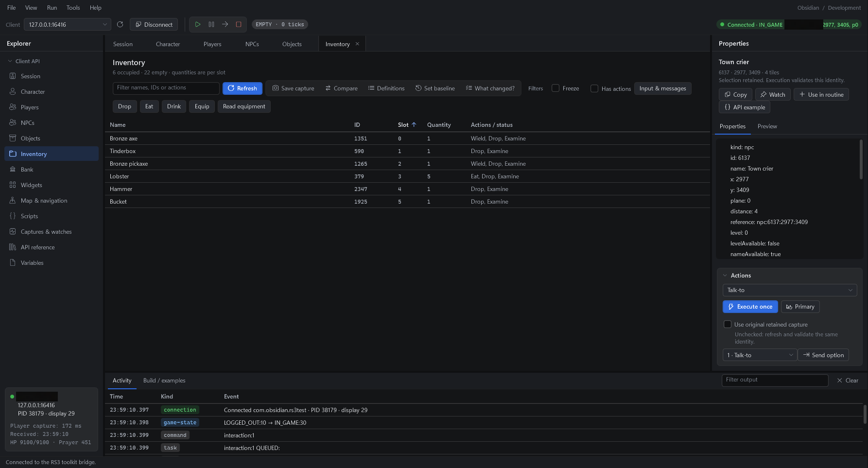The image size is (868, 468).
Task: Open the Talk-to action dropdown
Action: click(790, 290)
